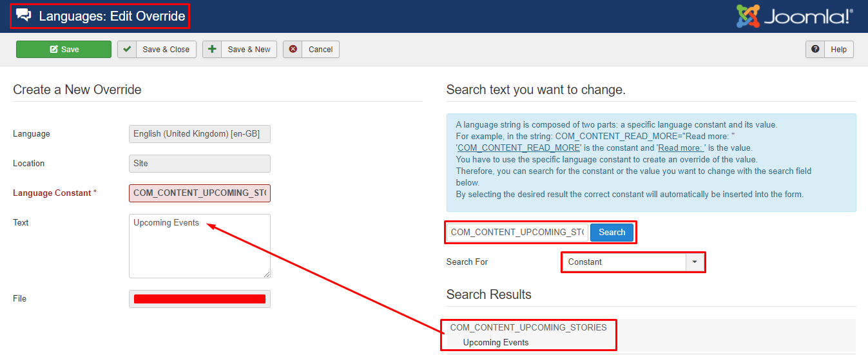Click the Save & New plus icon
This screenshot has height=355, width=868.
(212, 50)
